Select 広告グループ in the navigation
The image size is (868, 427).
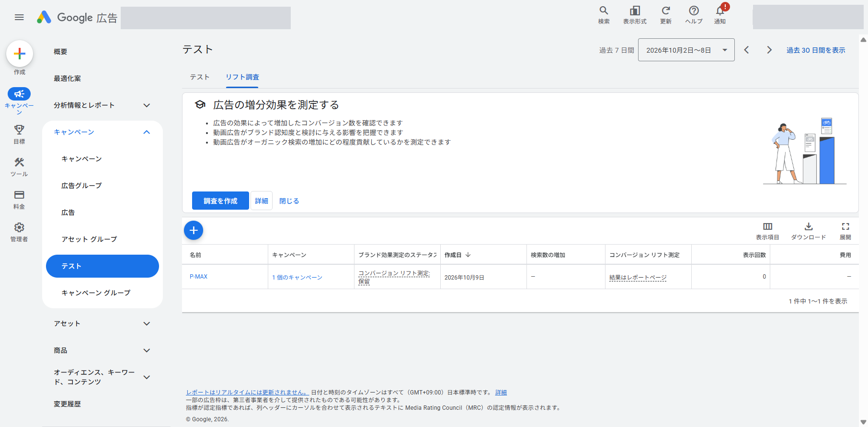point(81,186)
